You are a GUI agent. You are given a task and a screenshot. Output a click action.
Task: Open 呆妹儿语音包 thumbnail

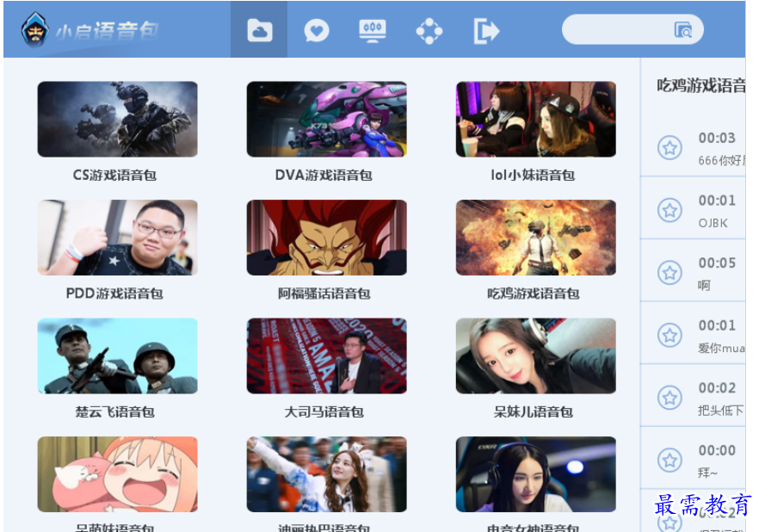tap(536, 356)
